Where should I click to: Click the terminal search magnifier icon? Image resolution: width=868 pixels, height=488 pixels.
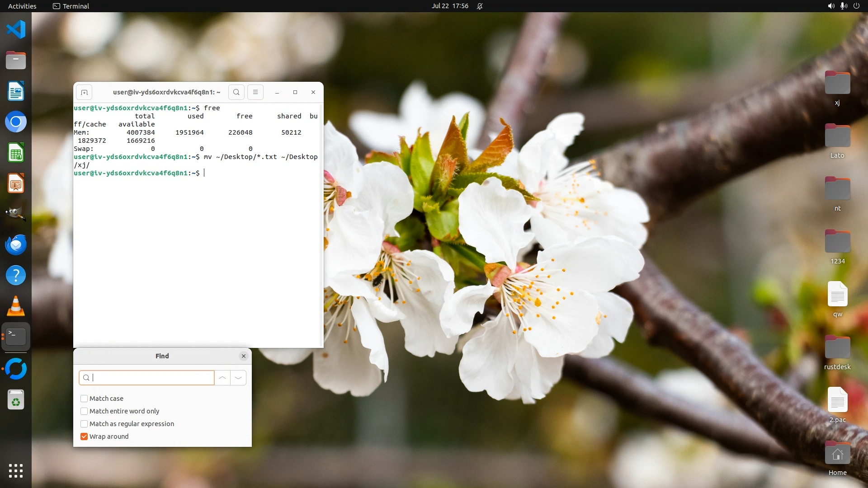[236, 92]
